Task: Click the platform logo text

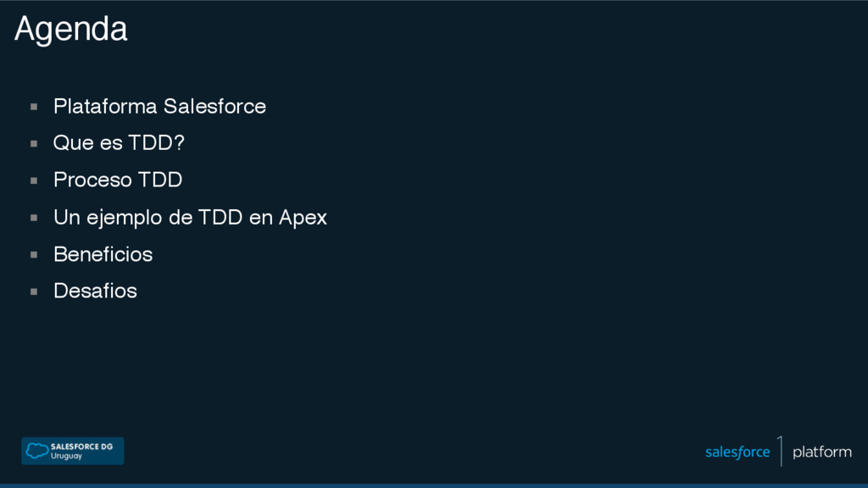Action: click(822, 452)
